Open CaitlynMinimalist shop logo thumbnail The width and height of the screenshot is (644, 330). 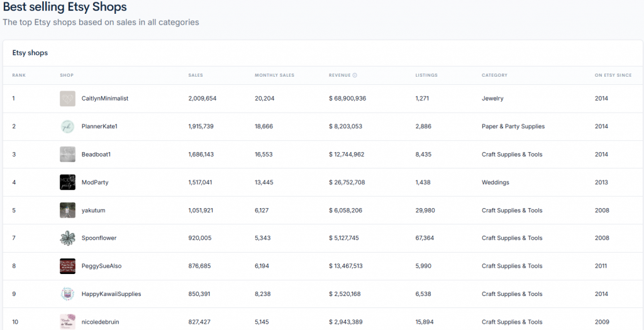coord(67,99)
